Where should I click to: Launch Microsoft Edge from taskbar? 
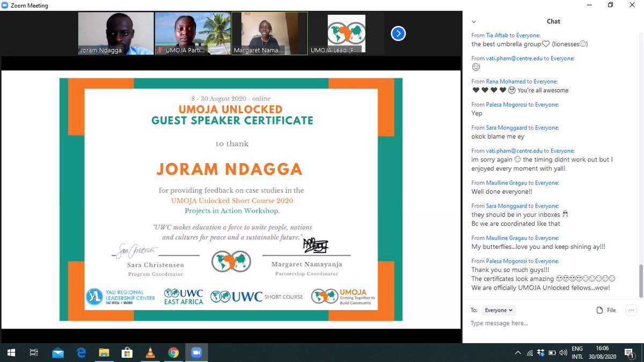pyautogui.click(x=81, y=352)
